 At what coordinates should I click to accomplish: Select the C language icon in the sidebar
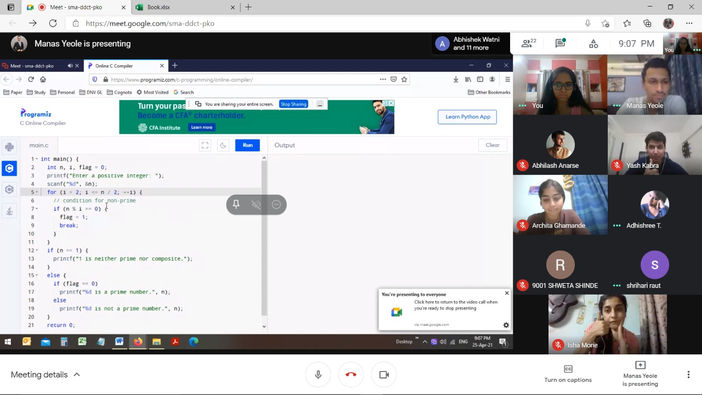tap(9, 168)
